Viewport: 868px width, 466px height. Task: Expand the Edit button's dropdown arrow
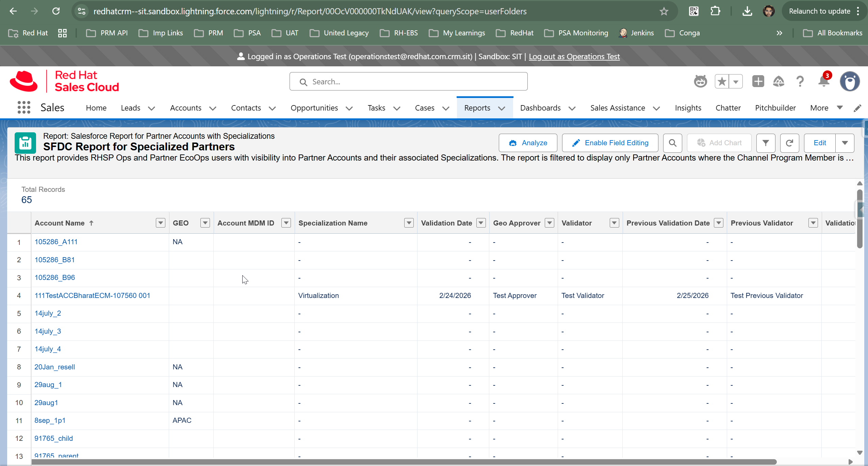(x=845, y=143)
